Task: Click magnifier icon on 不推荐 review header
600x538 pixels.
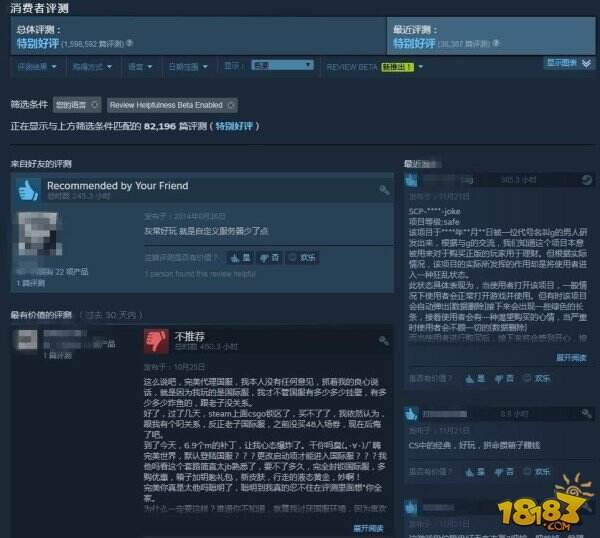Action: point(383,341)
